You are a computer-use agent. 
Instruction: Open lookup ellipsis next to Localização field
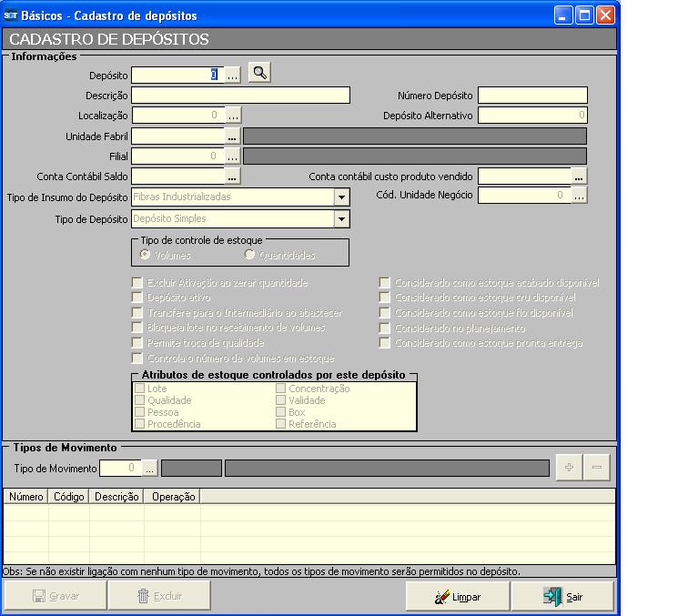(233, 116)
